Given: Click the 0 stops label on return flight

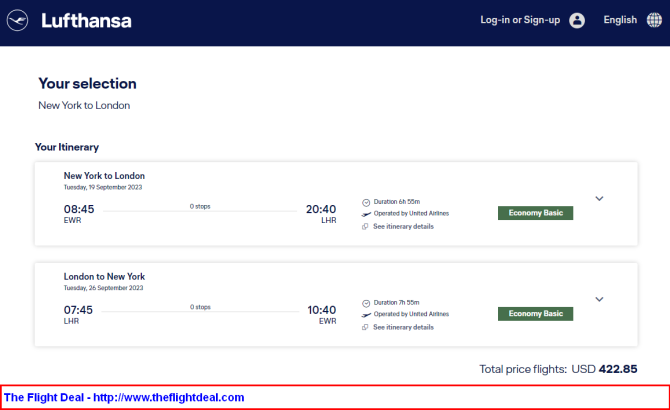Looking at the screenshot, I should click(200, 307).
